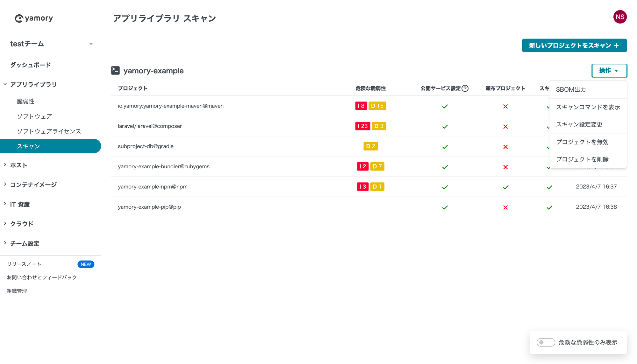Open the 脆弱性 sidebar link
Viewport: 637px width, 364px height.
25,101
